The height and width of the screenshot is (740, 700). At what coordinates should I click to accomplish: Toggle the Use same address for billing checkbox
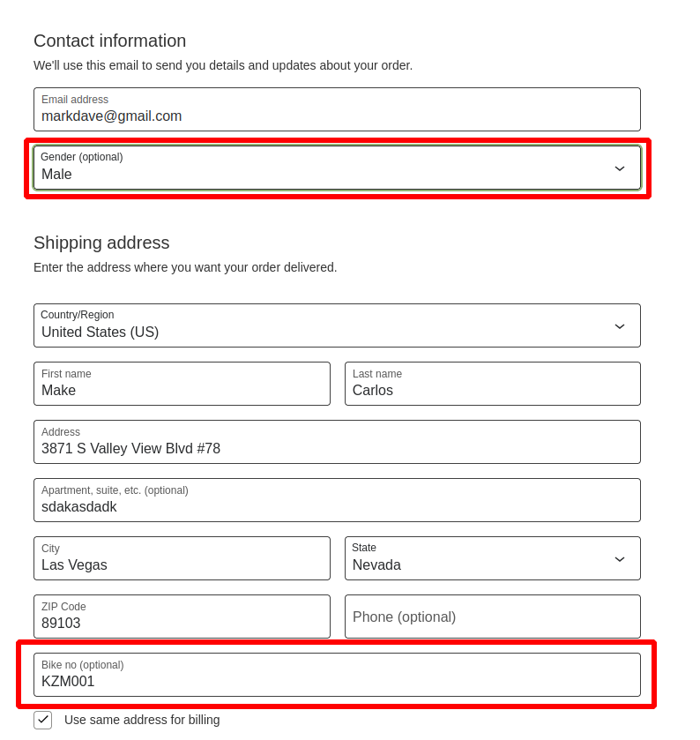43,720
